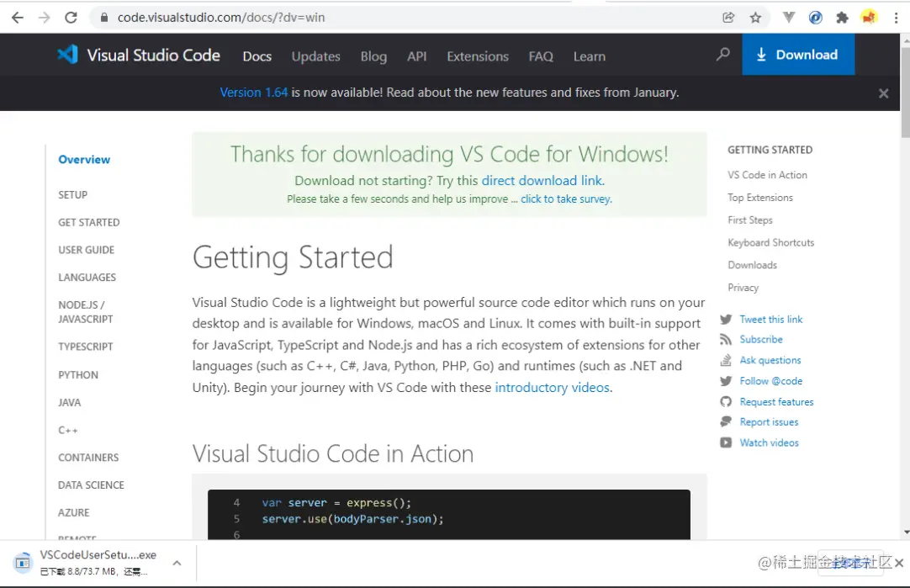Jump to Keyboard Shortcuts section link
910x588 pixels.
pyautogui.click(x=770, y=242)
